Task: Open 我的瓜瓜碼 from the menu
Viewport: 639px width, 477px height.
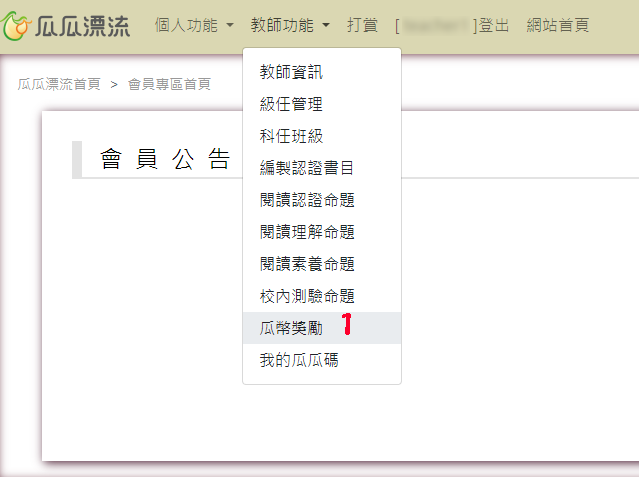Action: point(322,360)
